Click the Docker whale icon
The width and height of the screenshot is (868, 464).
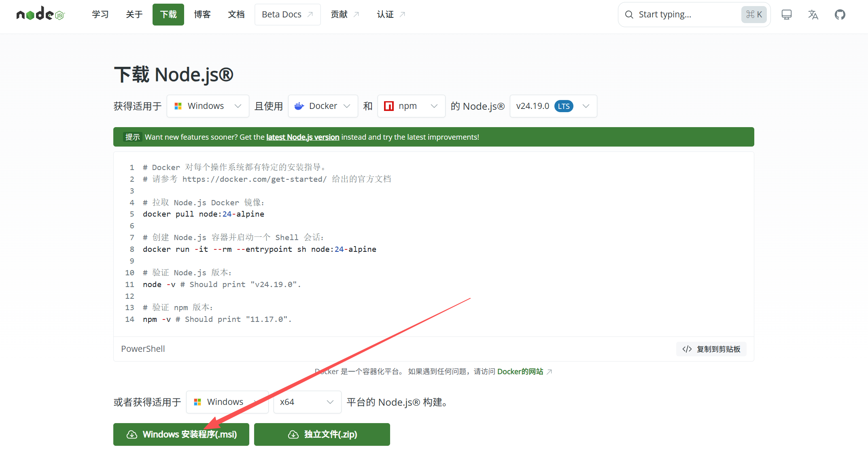click(299, 106)
